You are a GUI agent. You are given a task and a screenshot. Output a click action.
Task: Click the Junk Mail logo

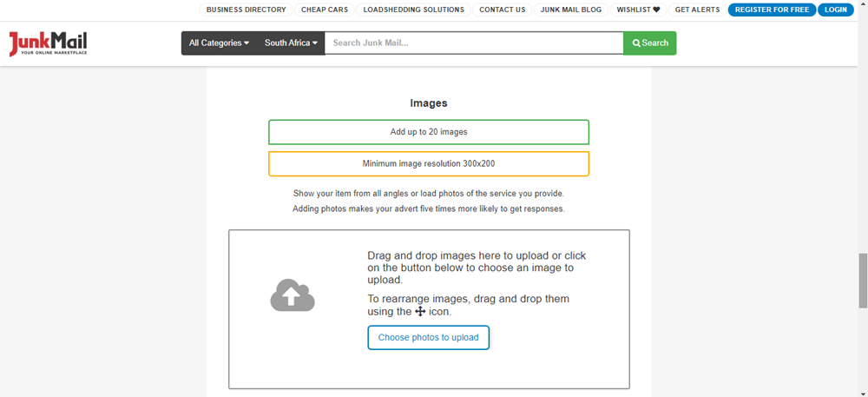coord(48,43)
